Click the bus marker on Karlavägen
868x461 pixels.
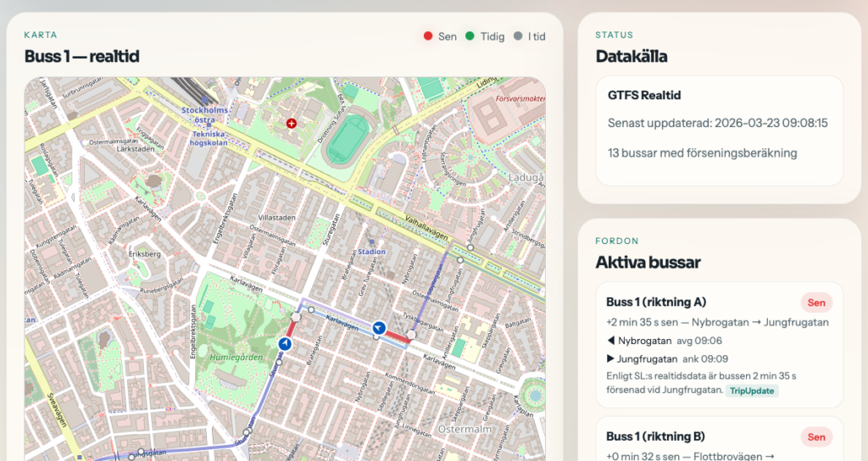[x=380, y=328]
